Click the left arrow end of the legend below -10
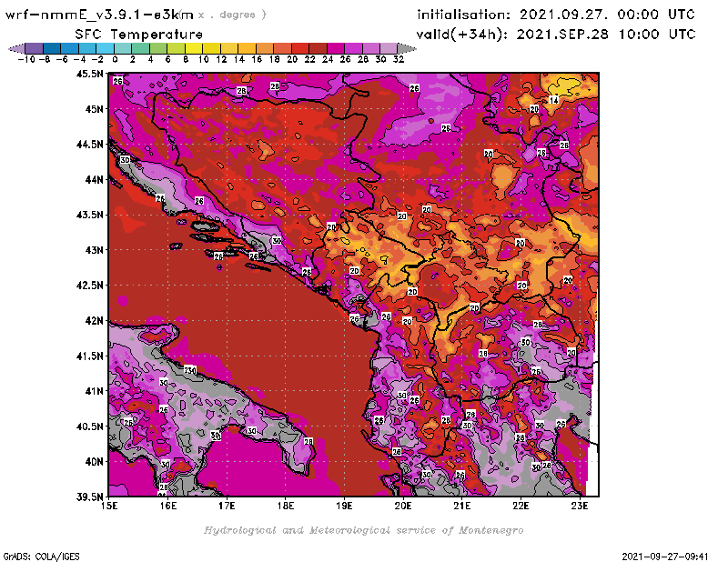This screenshot has height=562, width=728. (16, 48)
